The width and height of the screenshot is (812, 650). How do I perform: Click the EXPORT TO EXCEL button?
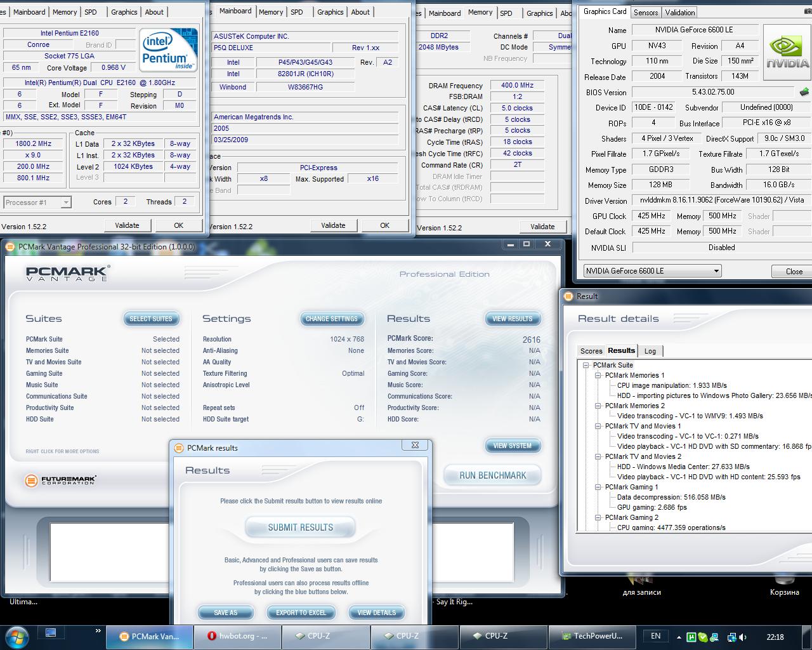pos(301,613)
